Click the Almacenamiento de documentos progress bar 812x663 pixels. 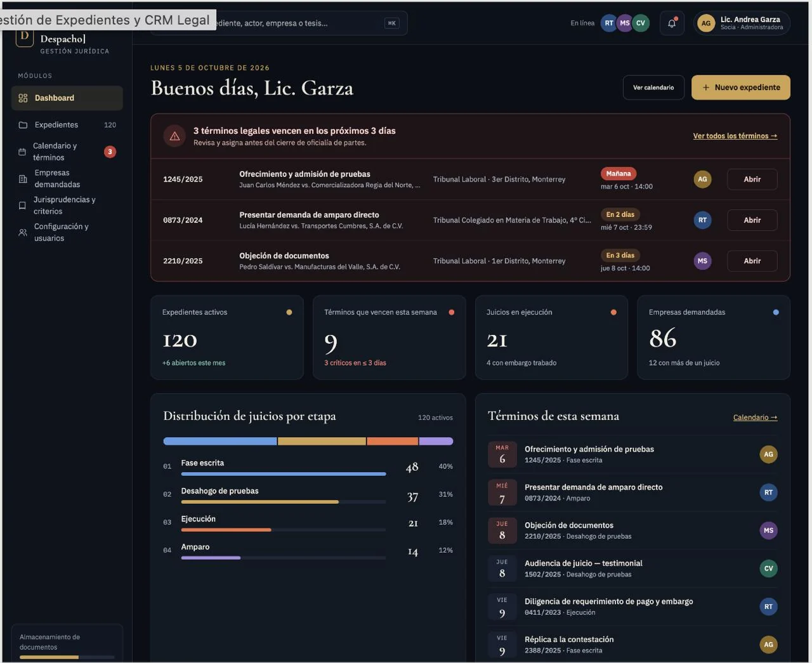tap(67, 657)
